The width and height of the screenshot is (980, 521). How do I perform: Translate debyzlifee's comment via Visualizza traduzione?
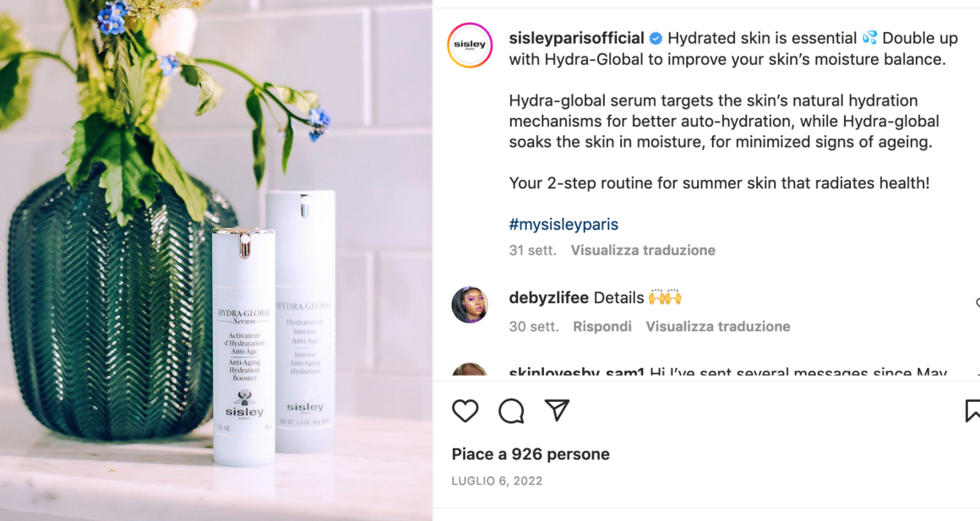coord(717,327)
